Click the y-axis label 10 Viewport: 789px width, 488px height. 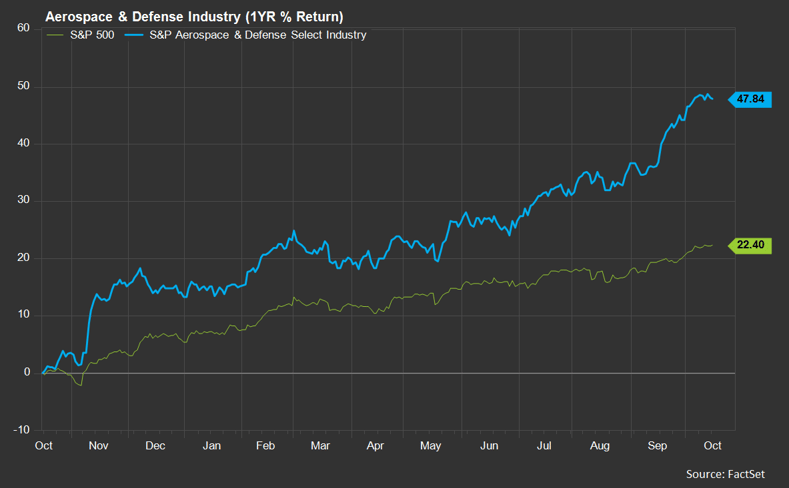24,315
